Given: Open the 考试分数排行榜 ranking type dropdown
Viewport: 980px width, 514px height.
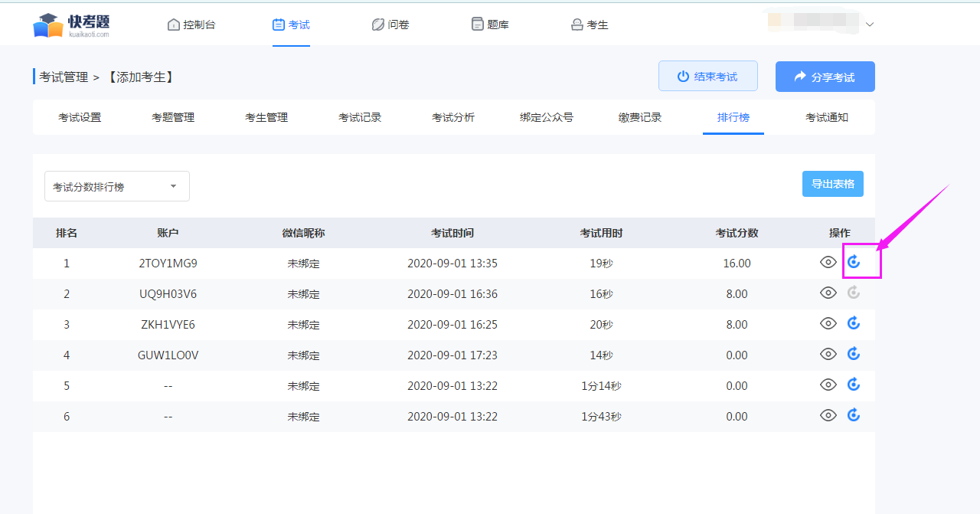Looking at the screenshot, I should (117, 186).
